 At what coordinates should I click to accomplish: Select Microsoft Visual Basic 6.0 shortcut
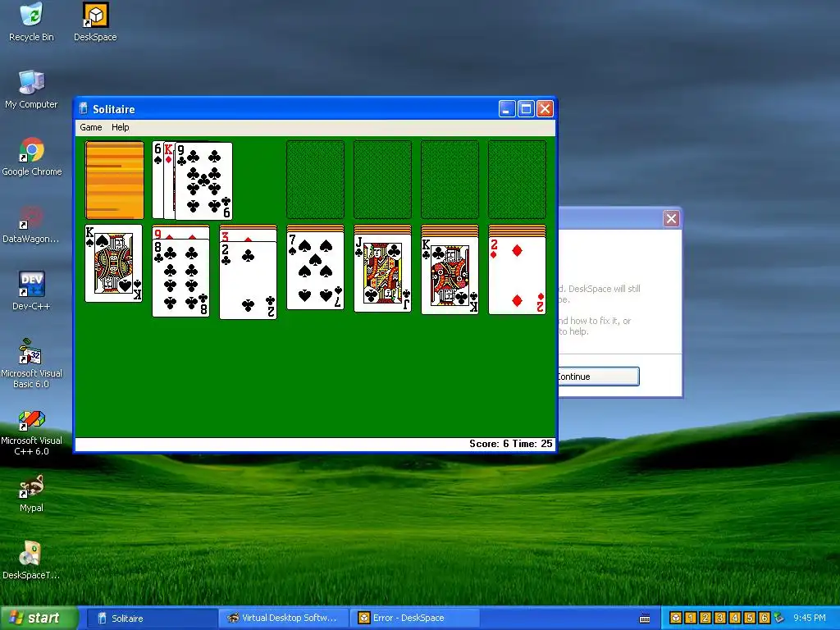tap(31, 363)
